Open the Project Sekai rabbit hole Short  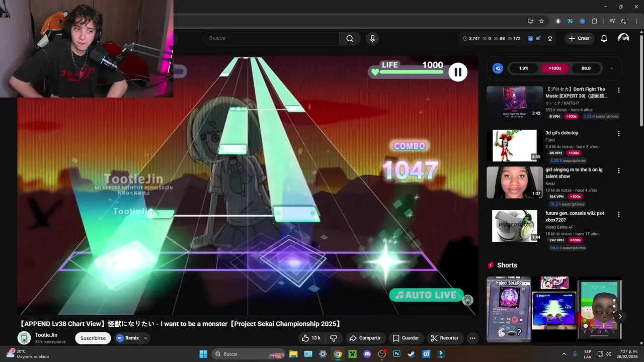508,309
